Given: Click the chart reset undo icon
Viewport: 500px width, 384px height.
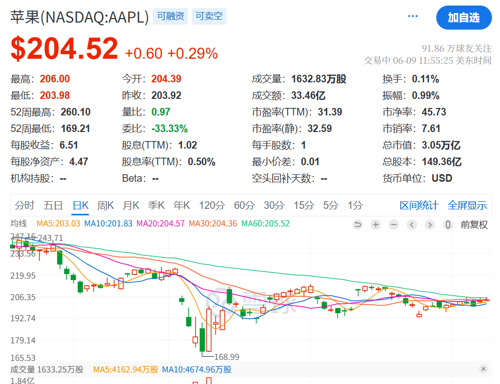Looking at the screenshot, I should click(358, 225).
